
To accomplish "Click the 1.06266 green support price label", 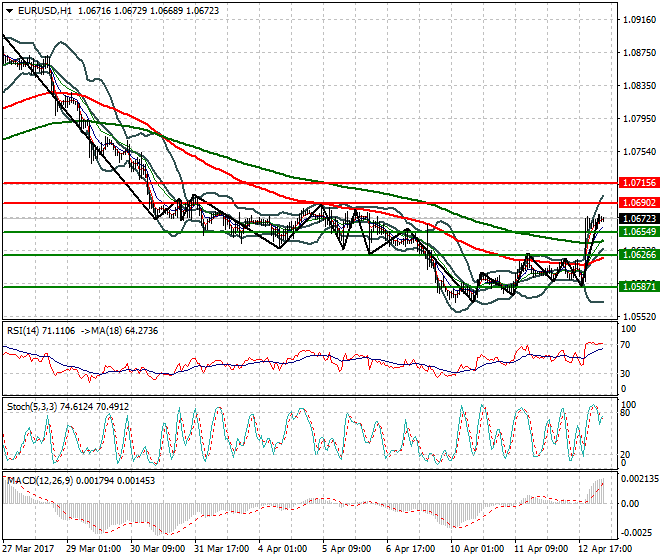I will point(639,255).
